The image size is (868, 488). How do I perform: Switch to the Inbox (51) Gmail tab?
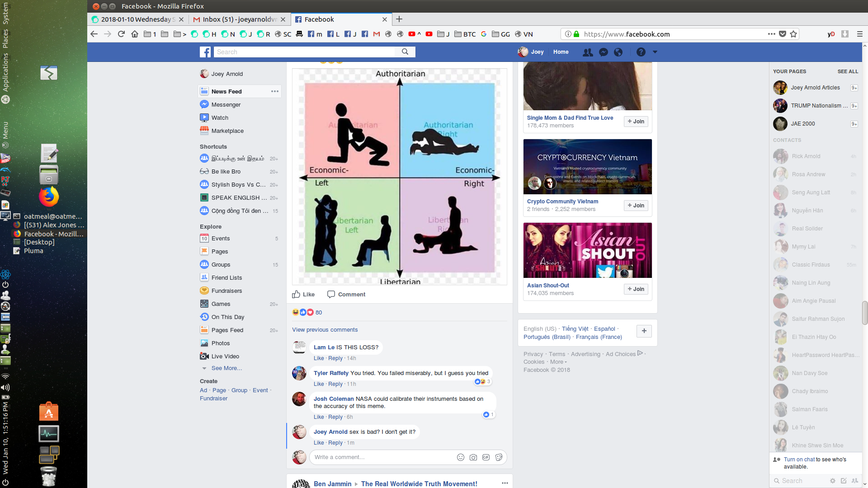[239, 19]
